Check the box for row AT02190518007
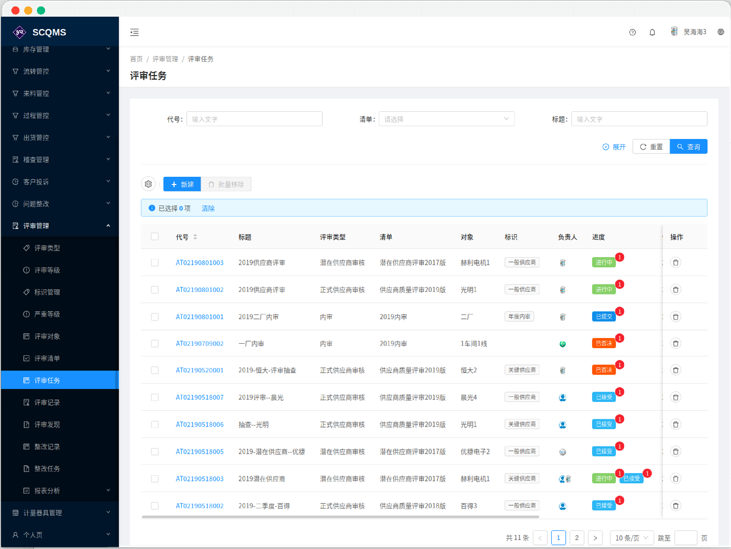The height and width of the screenshot is (549, 731). 155,397
